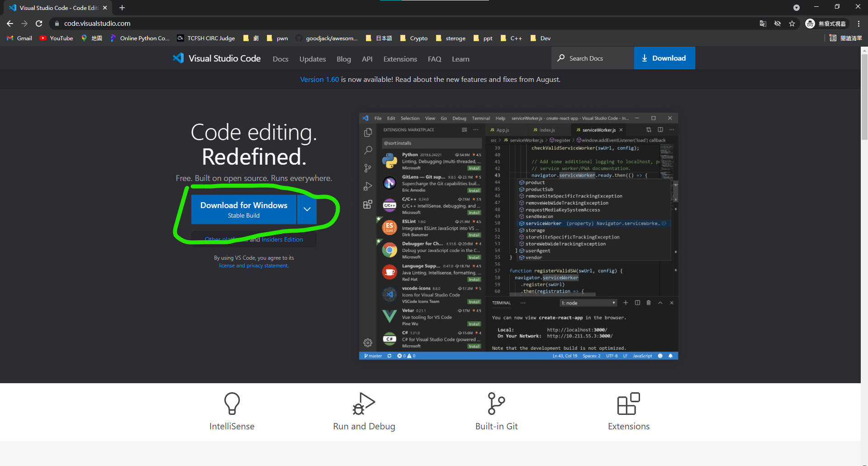Expand the ppt bookmark folder
The image size is (868, 466).
pos(483,38)
